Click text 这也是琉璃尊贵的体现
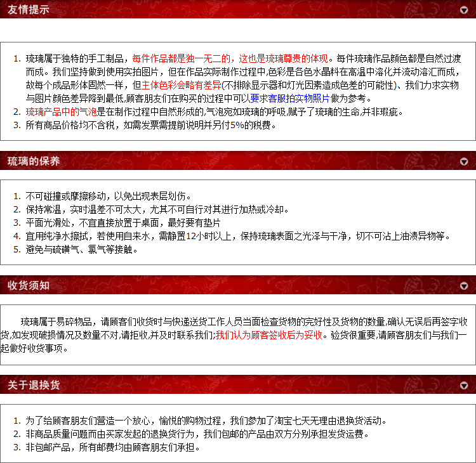476x463 pixels. click(283, 58)
